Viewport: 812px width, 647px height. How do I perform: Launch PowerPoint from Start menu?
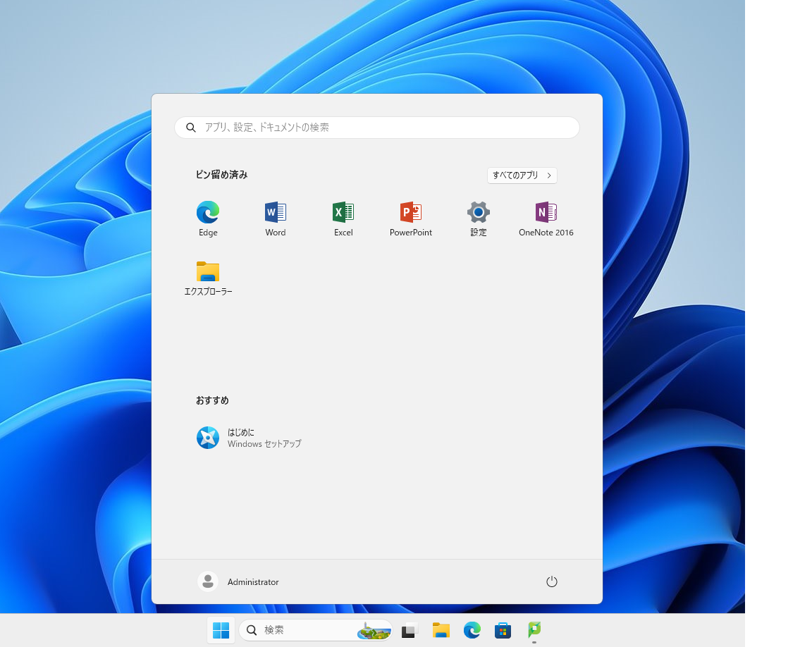tap(411, 218)
